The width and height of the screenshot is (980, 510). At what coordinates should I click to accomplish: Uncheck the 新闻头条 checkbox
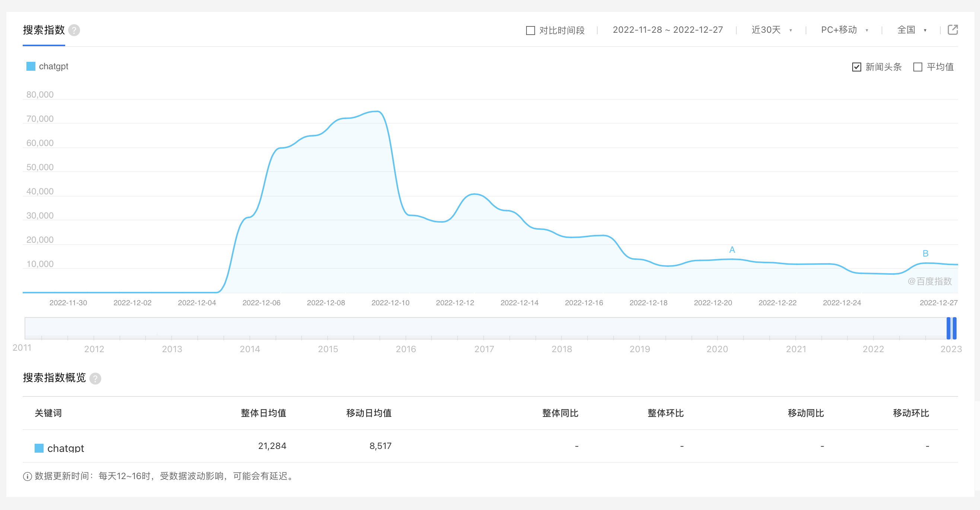tap(856, 67)
